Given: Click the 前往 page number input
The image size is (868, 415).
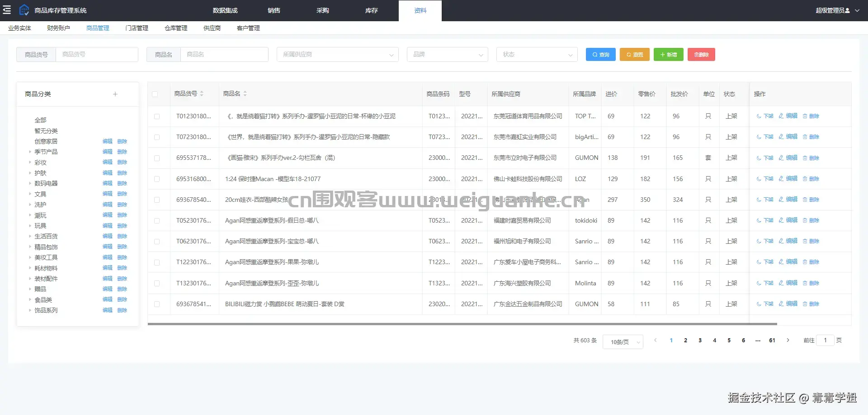Looking at the screenshot, I should tap(826, 340).
